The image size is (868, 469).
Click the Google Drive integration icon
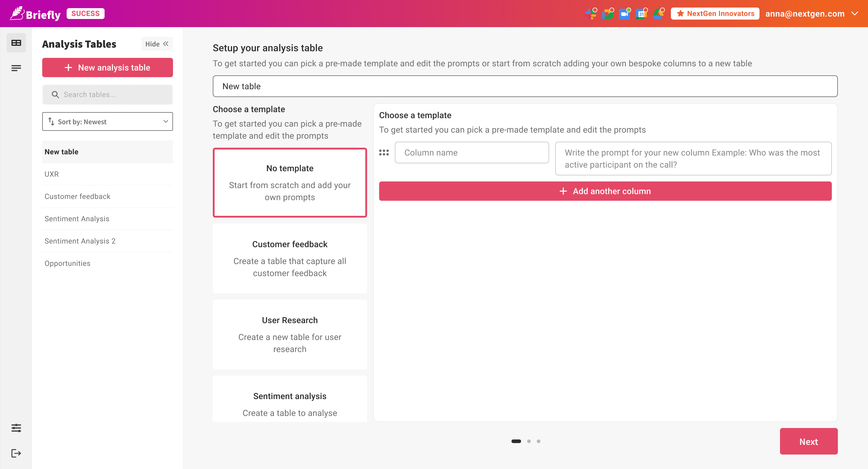point(658,14)
